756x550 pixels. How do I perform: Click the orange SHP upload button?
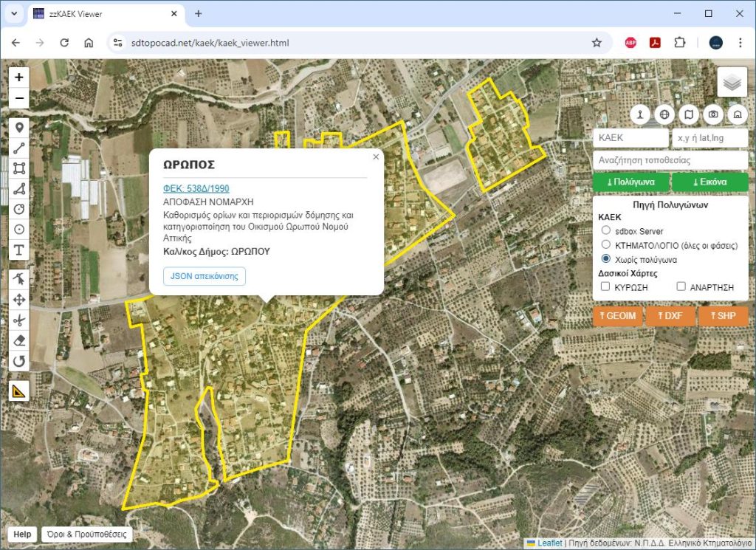tap(724, 316)
